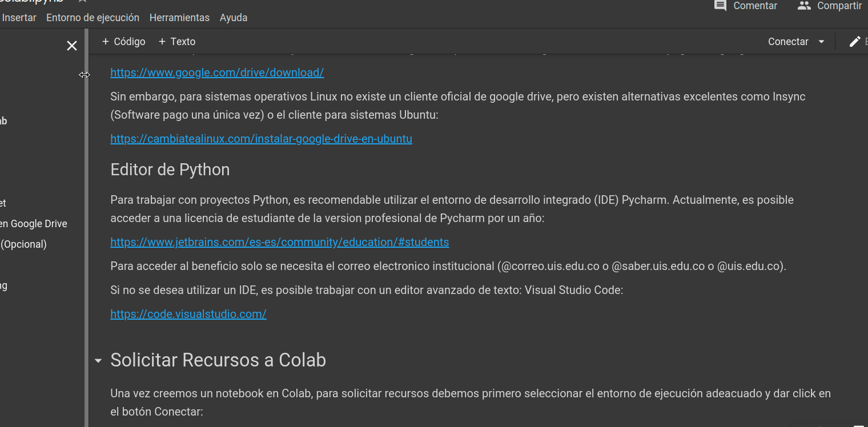Open the Insertar menu
The image size is (868, 427).
19,18
